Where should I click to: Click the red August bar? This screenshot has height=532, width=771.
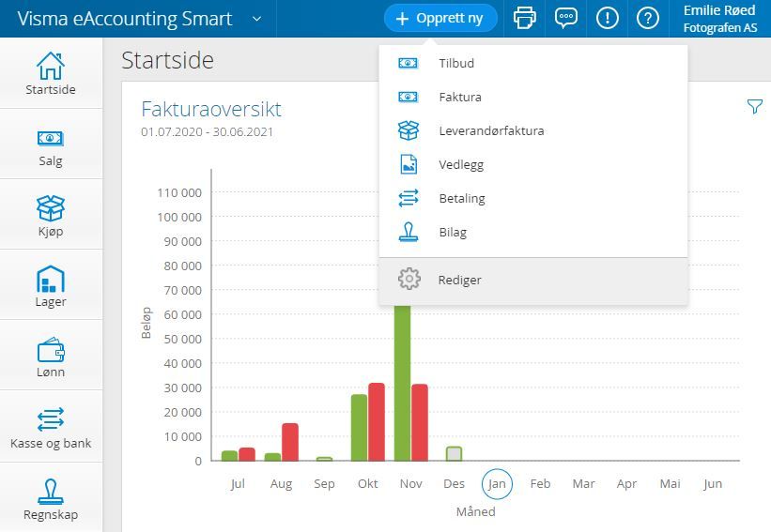[290, 442]
